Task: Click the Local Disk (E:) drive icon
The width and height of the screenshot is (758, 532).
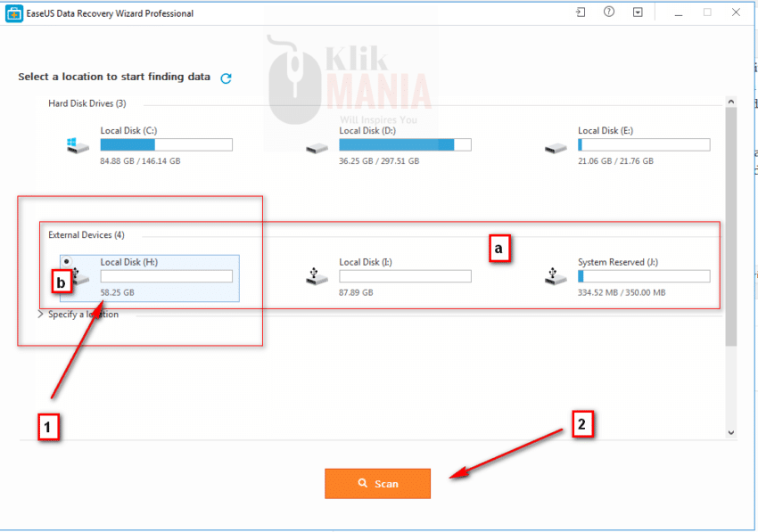Action: [x=556, y=147]
